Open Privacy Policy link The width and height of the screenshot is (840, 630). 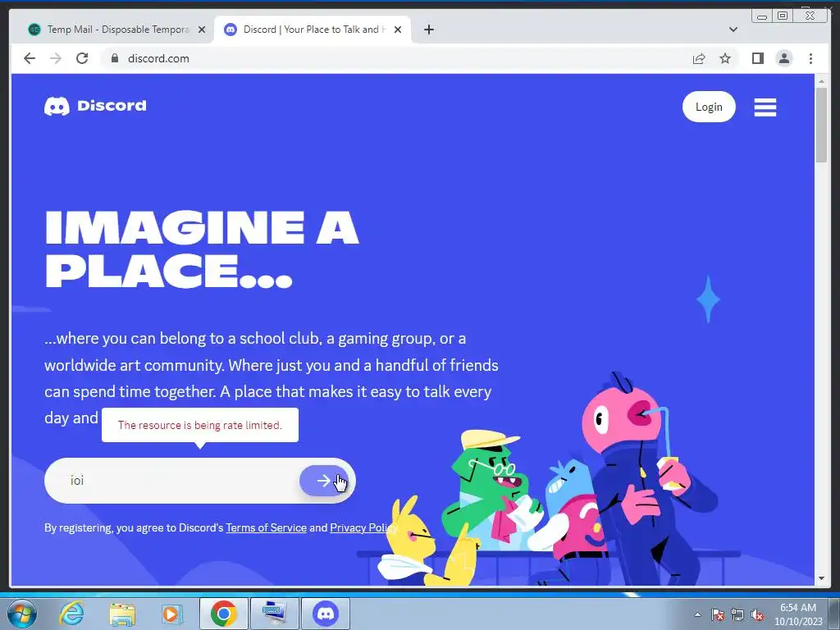(x=363, y=527)
